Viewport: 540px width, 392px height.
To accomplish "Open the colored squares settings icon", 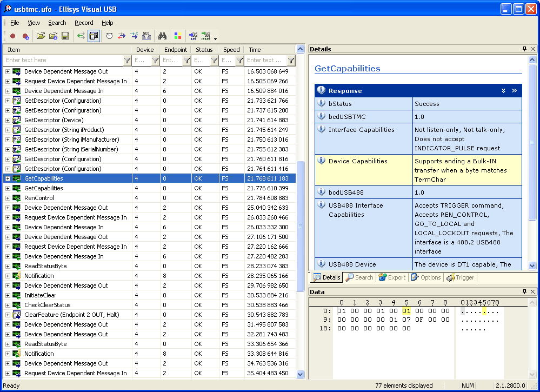I will (x=177, y=36).
